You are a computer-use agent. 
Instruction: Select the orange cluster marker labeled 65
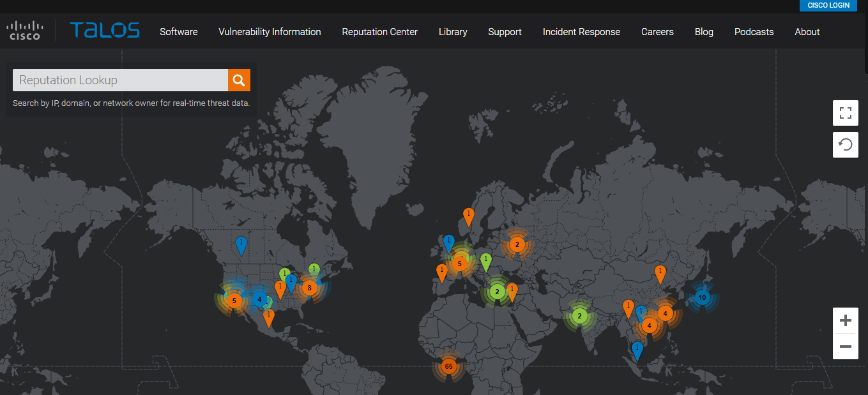pyautogui.click(x=448, y=366)
